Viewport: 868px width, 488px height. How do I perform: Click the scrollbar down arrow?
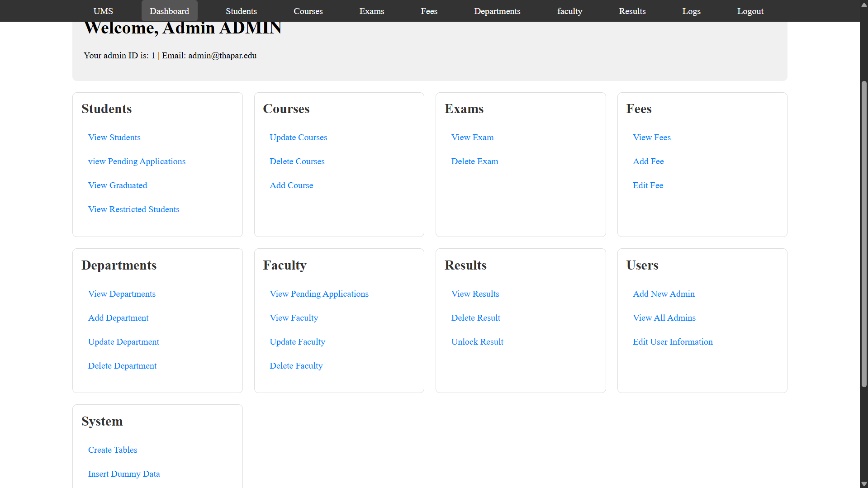click(x=864, y=483)
